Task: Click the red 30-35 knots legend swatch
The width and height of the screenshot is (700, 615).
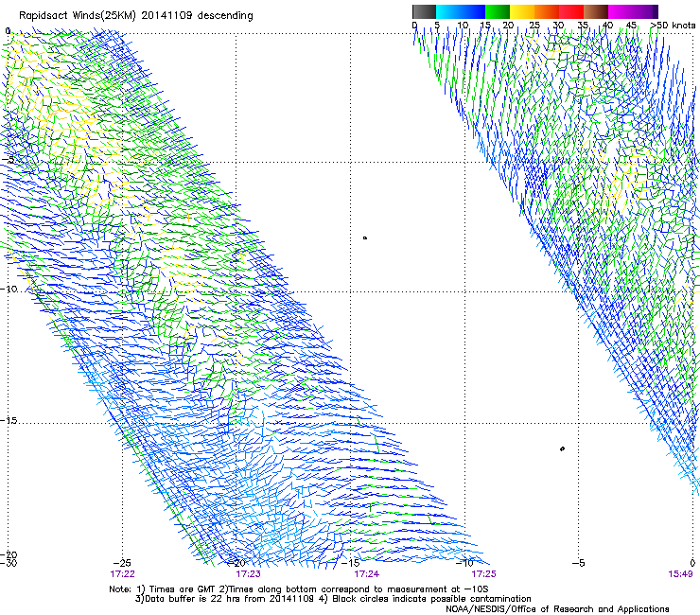Action: (571, 11)
